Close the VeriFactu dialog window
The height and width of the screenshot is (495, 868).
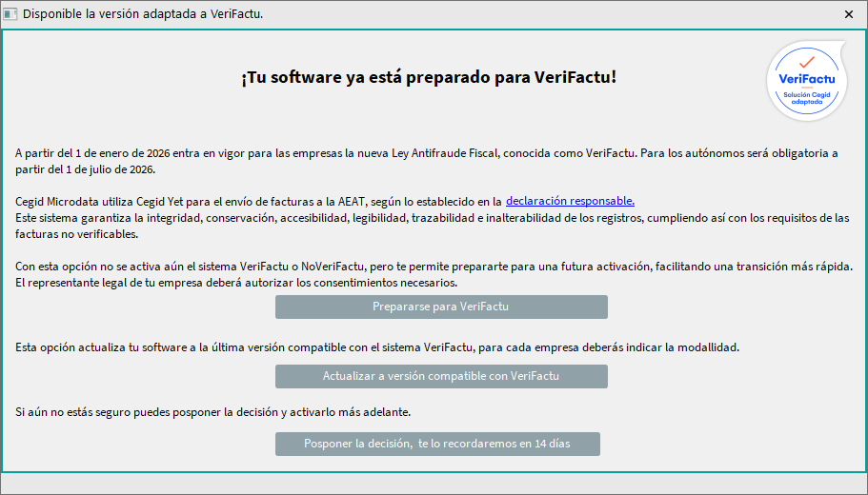coord(849,14)
